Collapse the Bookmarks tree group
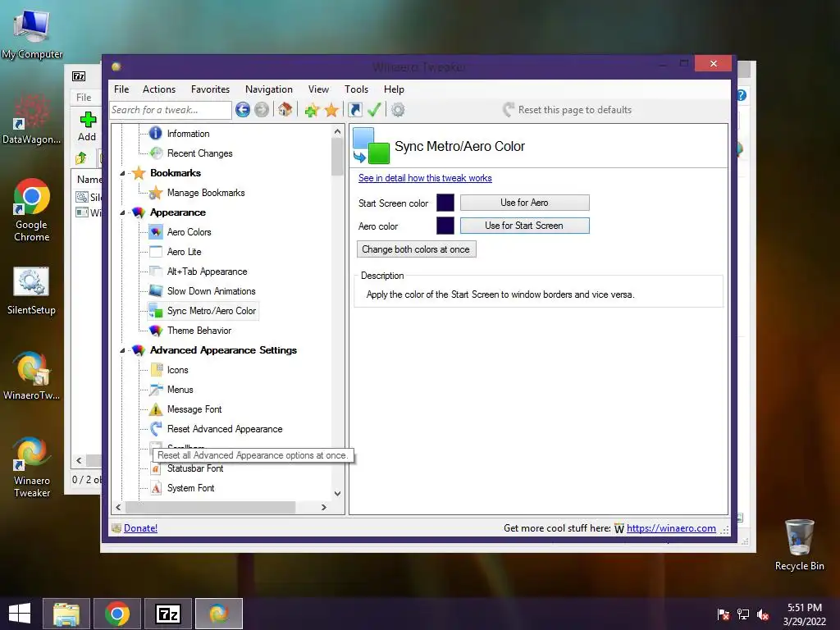The width and height of the screenshot is (840, 630). coord(122,173)
